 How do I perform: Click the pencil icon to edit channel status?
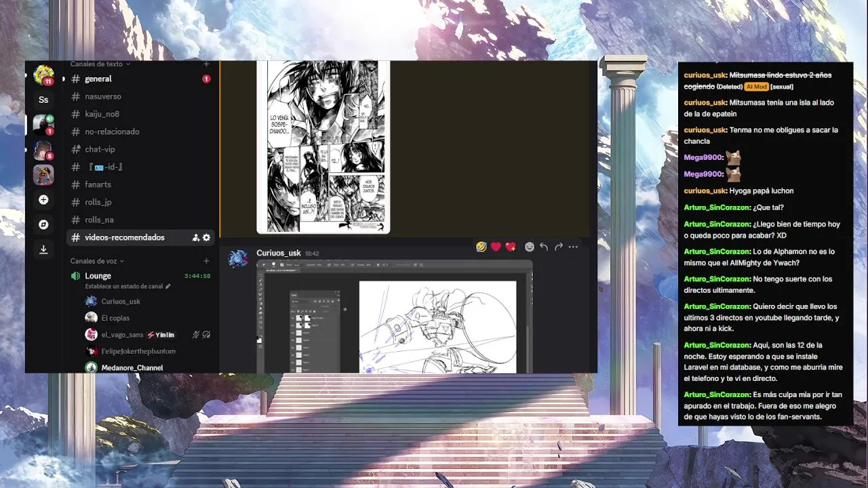(168, 287)
